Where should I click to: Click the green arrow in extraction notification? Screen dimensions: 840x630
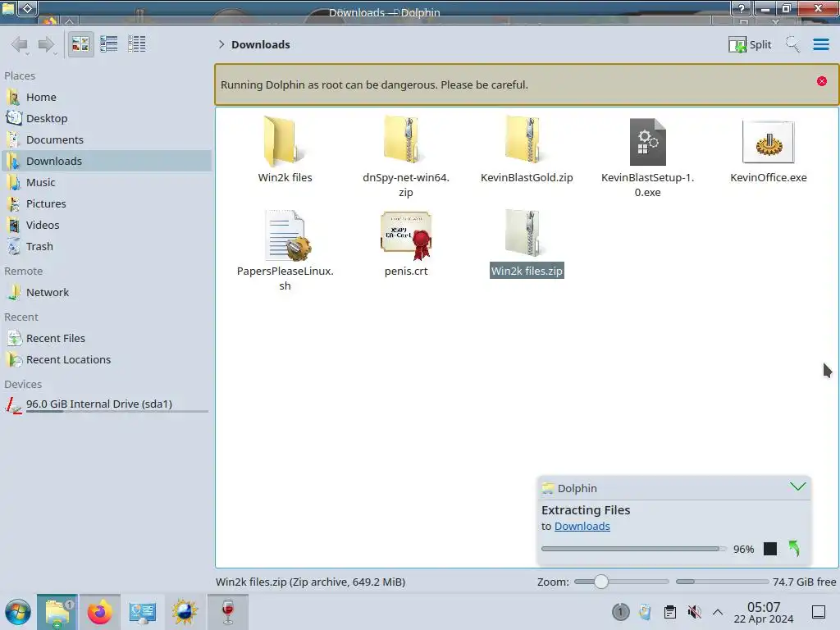[x=794, y=549]
